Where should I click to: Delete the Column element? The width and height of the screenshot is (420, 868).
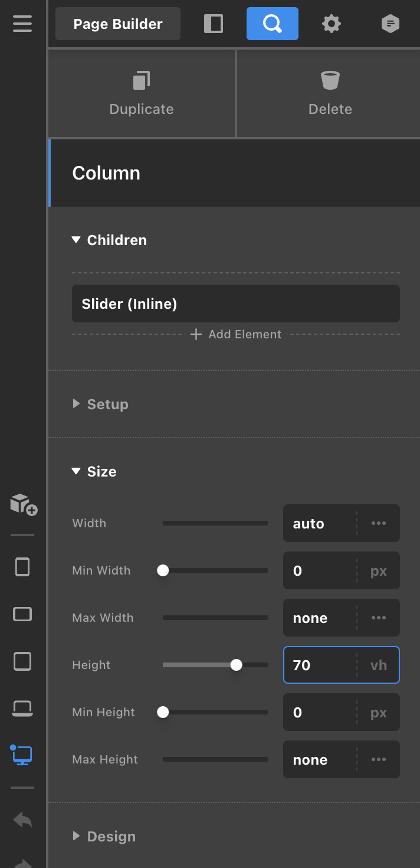pos(330,93)
